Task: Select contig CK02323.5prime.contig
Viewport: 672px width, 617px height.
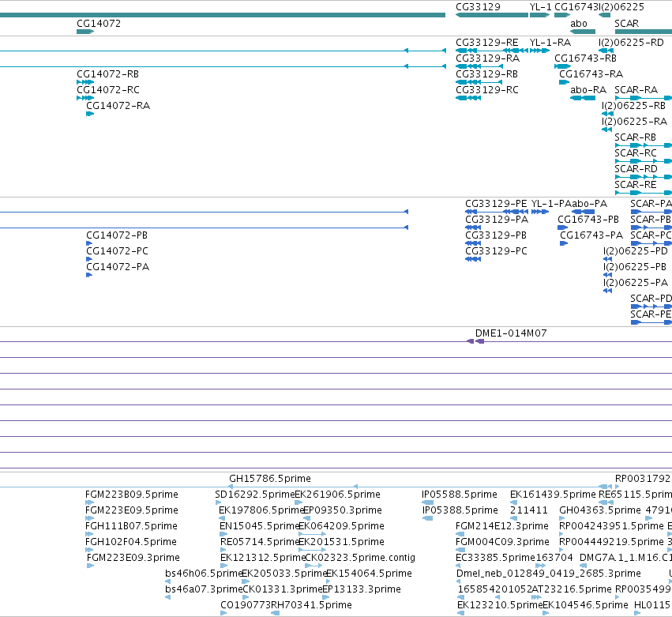Action: pos(313,566)
